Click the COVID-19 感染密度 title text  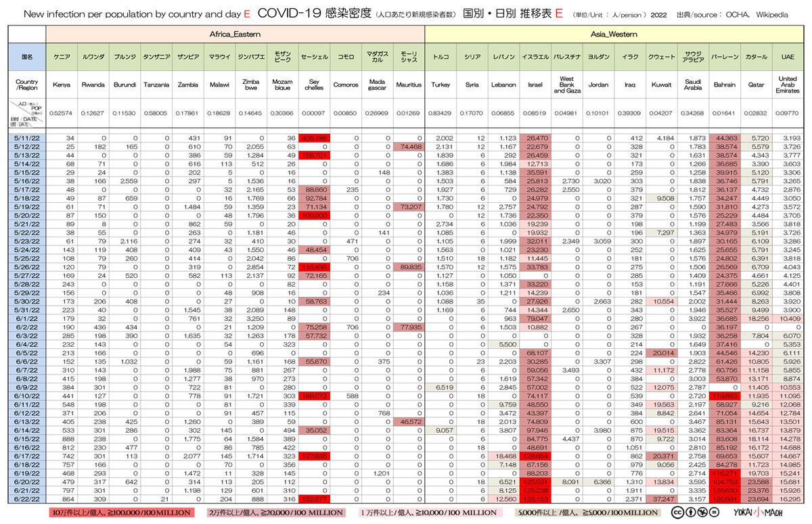[316, 12]
